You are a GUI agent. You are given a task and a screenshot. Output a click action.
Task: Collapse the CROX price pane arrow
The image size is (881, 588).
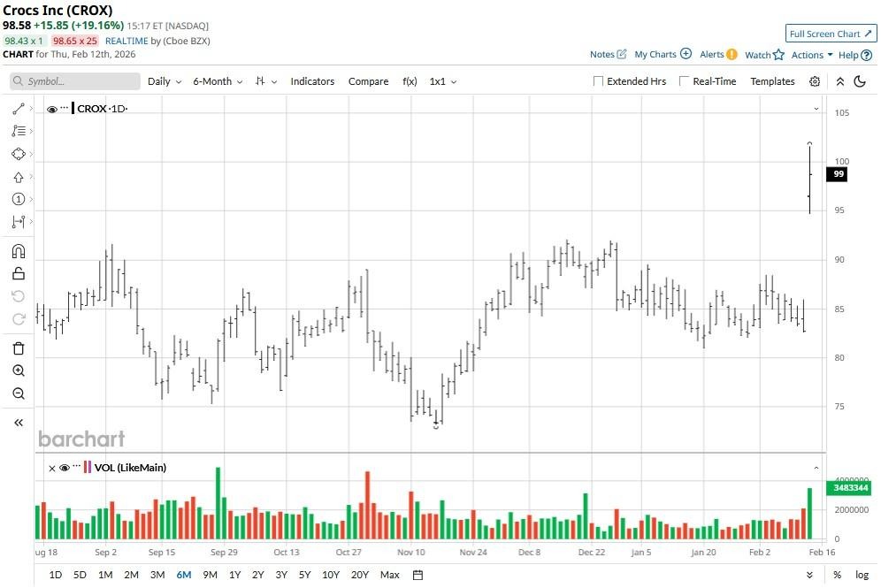coord(816,109)
